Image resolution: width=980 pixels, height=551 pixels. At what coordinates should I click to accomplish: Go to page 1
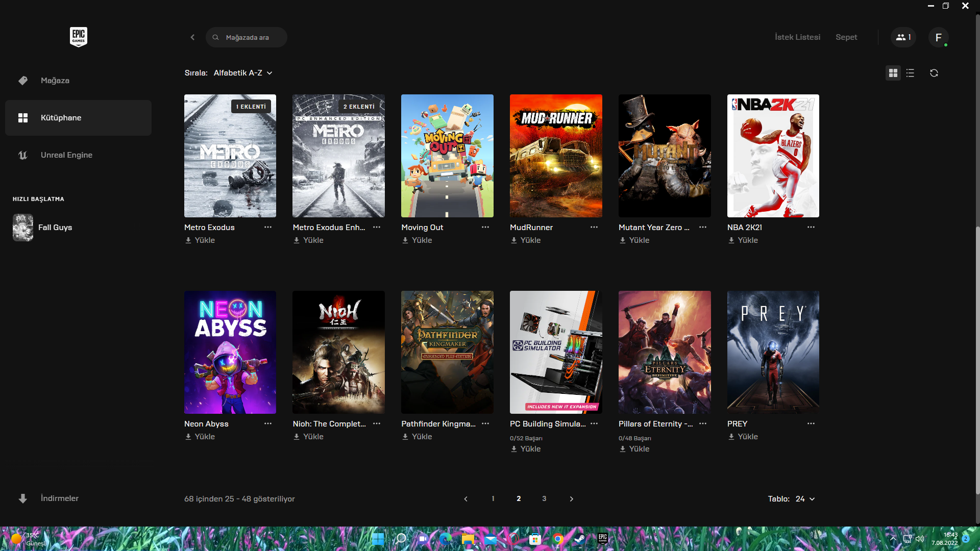(493, 498)
